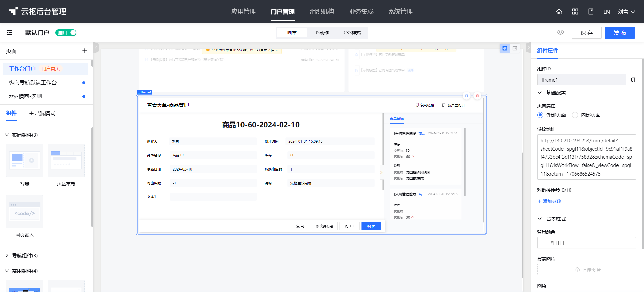Click the 表单留痕 tab in form
The height and width of the screenshot is (292, 644).
[397, 119]
